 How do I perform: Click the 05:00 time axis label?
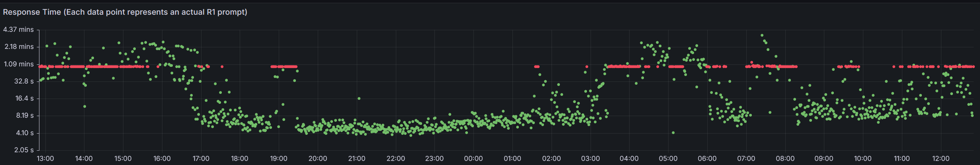(668, 159)
